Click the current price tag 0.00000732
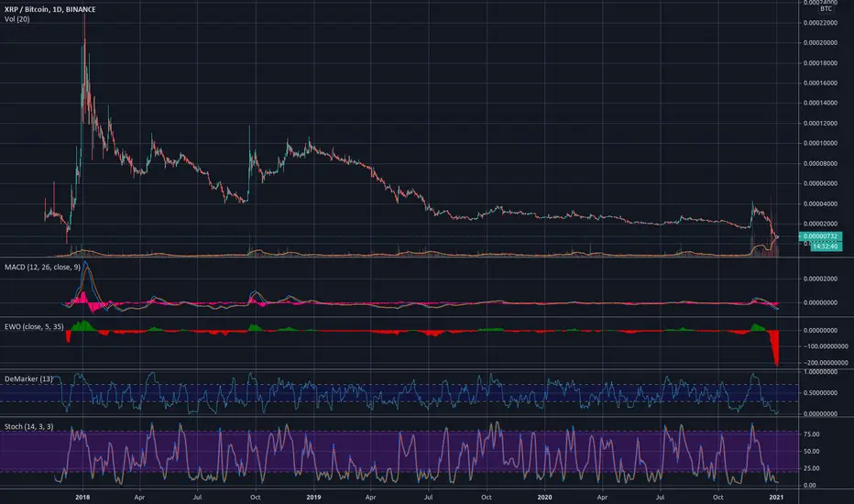This screenshot has width=854, height=504. pyautogui.click(x=820, y=236)
